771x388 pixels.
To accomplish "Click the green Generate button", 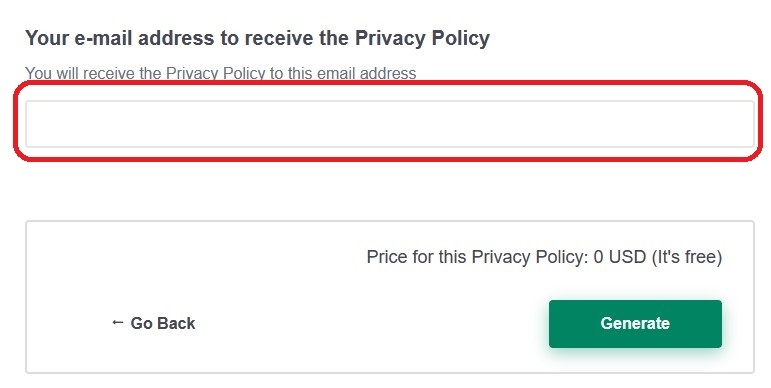I will coord(635,324).
